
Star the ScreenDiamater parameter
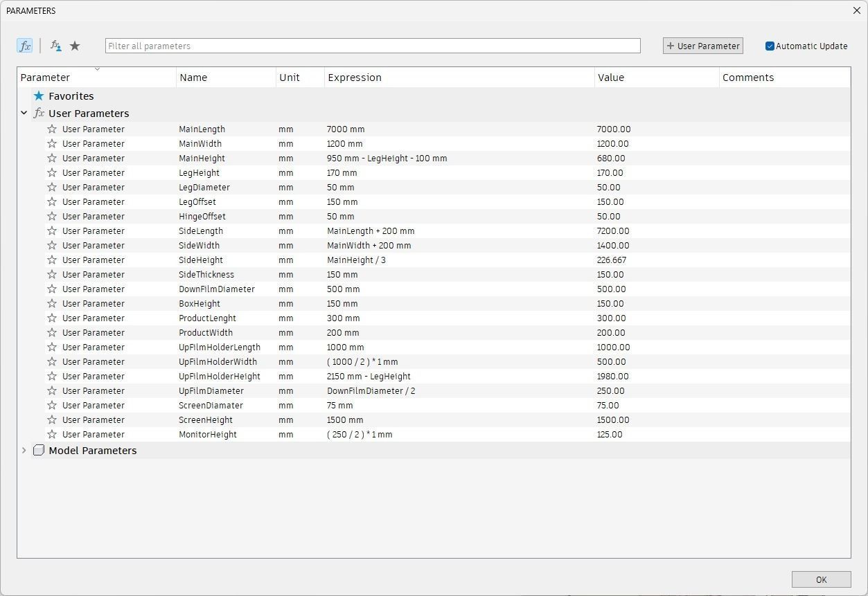click(52, 405)
